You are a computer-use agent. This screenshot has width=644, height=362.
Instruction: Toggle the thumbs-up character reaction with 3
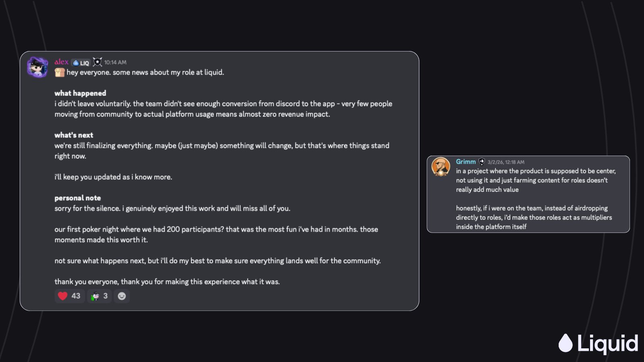99,296
